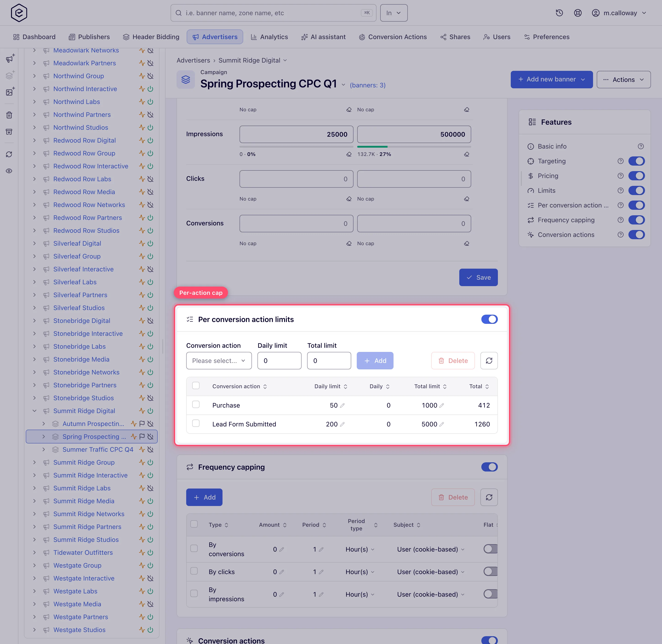662x644 pixels.
Task: Check the Lead Form Submitted row checkbox
Action: 196,423
